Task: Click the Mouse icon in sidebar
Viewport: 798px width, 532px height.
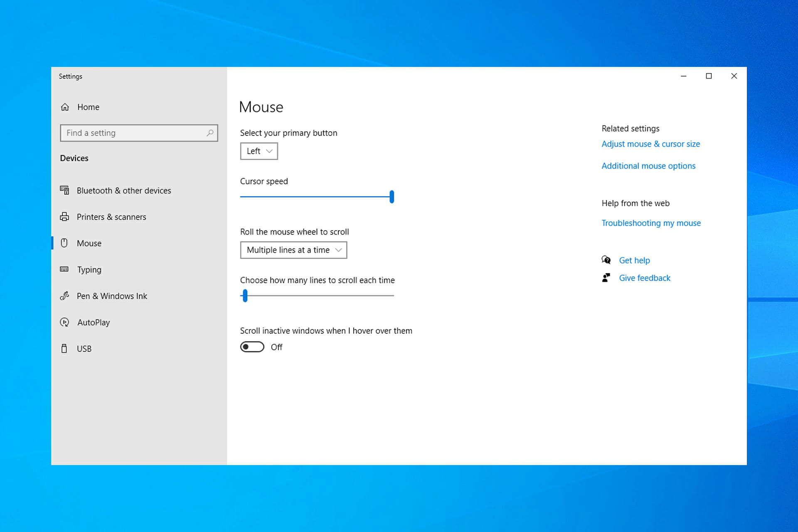Action: [x=64, y=243]
